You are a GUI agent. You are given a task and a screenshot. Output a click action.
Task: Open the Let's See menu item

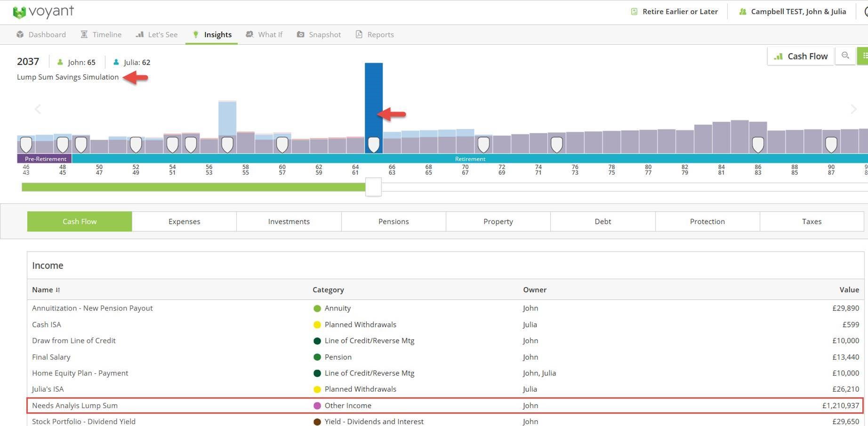click(x=157, y=34)
